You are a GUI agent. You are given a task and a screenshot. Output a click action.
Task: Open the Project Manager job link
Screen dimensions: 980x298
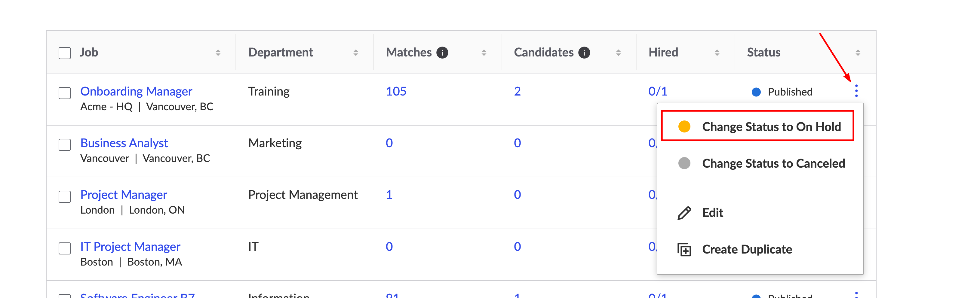click(124, 195)
